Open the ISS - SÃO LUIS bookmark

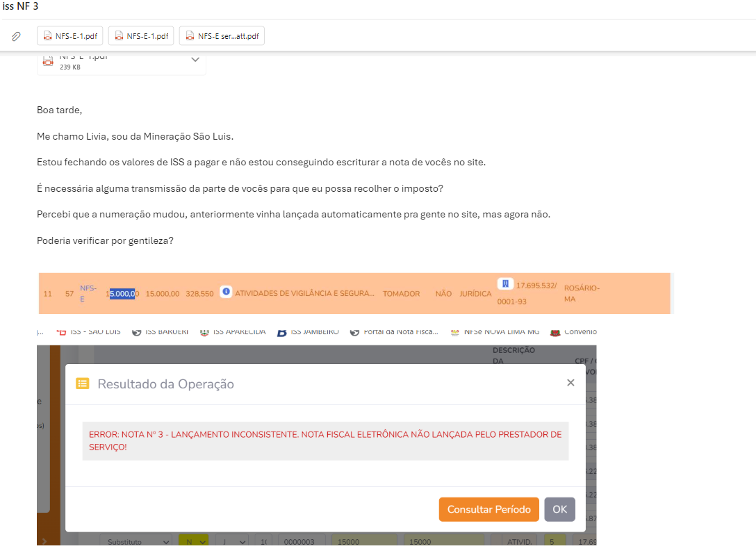(89, 331)
